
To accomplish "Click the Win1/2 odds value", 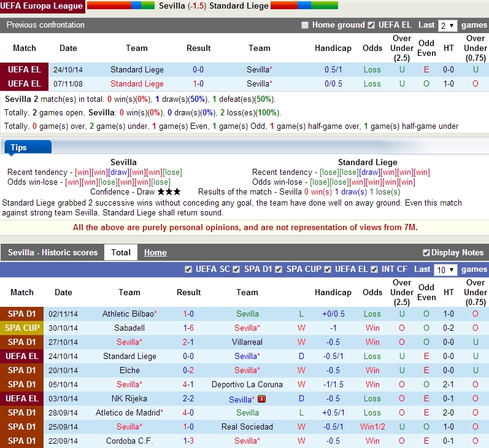I will click(x=372, y=427).
